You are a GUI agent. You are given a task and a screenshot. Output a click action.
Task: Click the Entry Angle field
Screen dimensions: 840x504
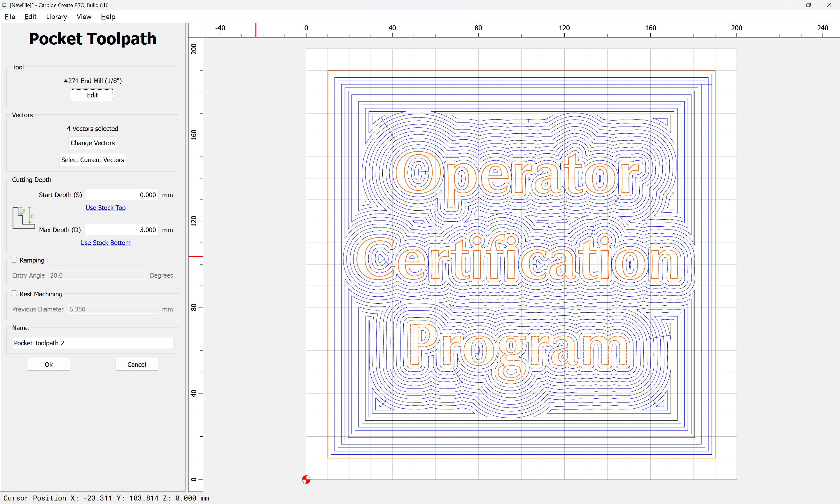pos(97,275)
